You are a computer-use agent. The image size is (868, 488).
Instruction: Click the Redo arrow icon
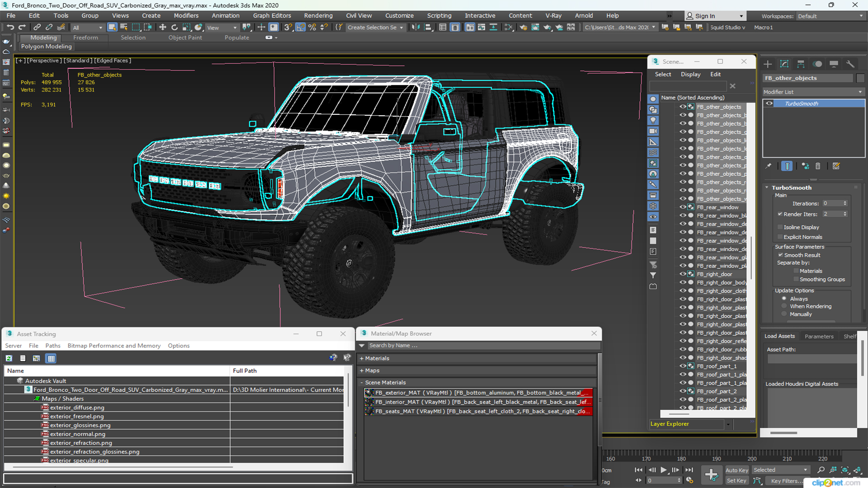tap(22, 27)
